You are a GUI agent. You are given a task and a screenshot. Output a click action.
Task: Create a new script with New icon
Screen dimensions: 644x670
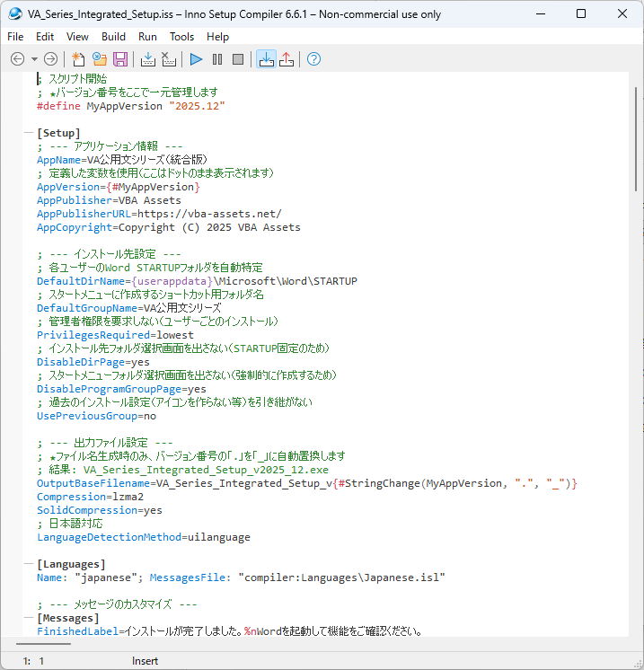point(79,59)
